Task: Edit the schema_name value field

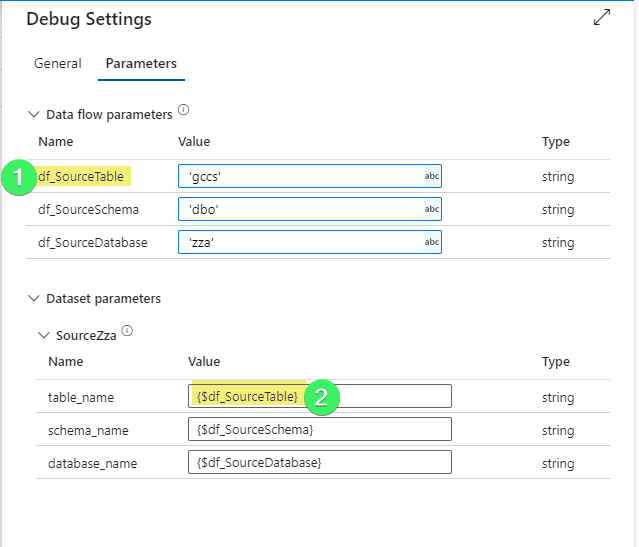Action: pos(320,429)
